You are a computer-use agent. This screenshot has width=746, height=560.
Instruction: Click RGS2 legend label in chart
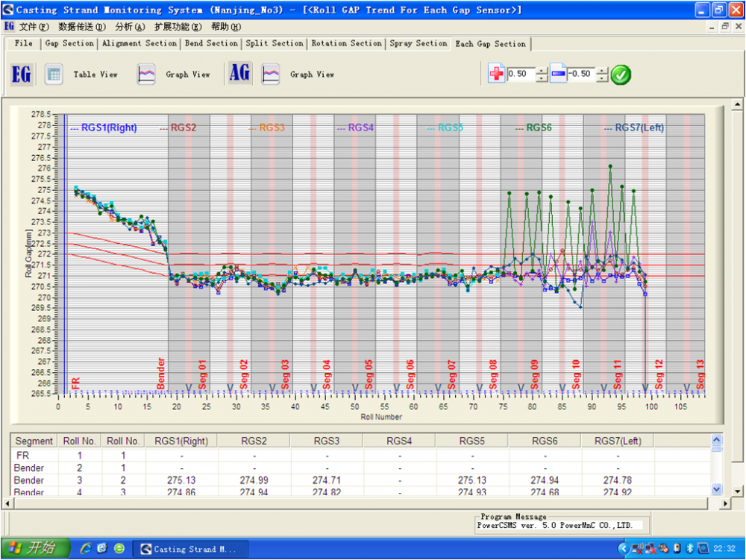click(184, 128)
